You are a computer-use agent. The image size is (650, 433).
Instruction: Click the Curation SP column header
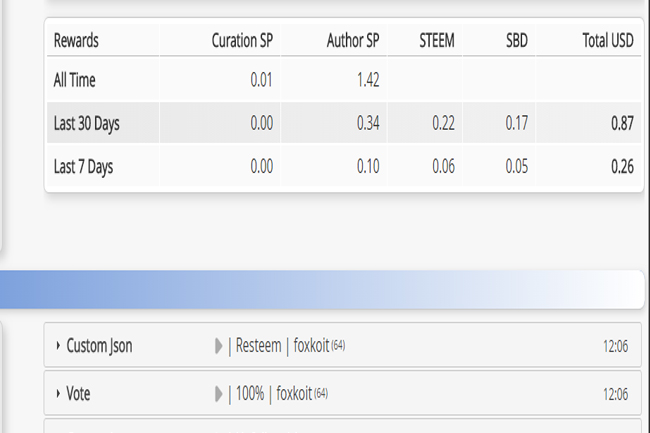point(242,42)
